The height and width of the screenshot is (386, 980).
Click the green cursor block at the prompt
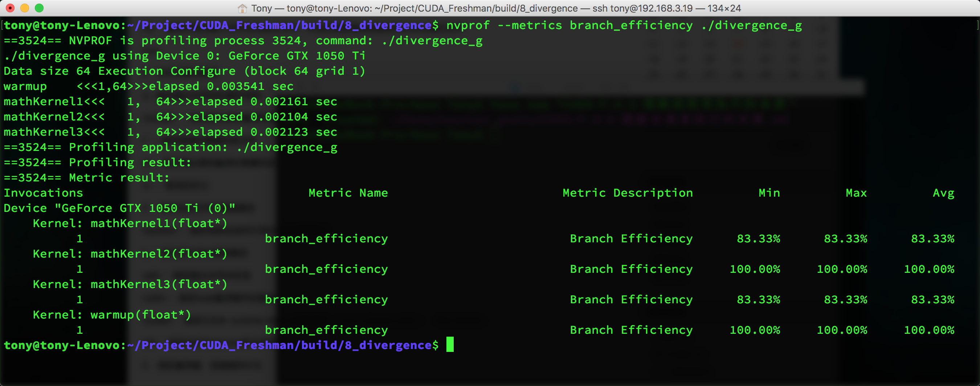pos(450,345)
